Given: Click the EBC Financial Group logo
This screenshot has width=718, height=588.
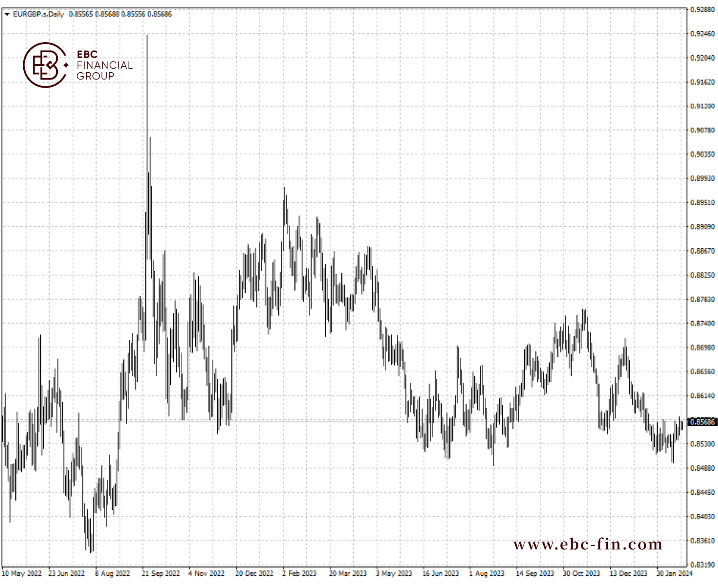Looking at the screenshot, I should point(78,65).
